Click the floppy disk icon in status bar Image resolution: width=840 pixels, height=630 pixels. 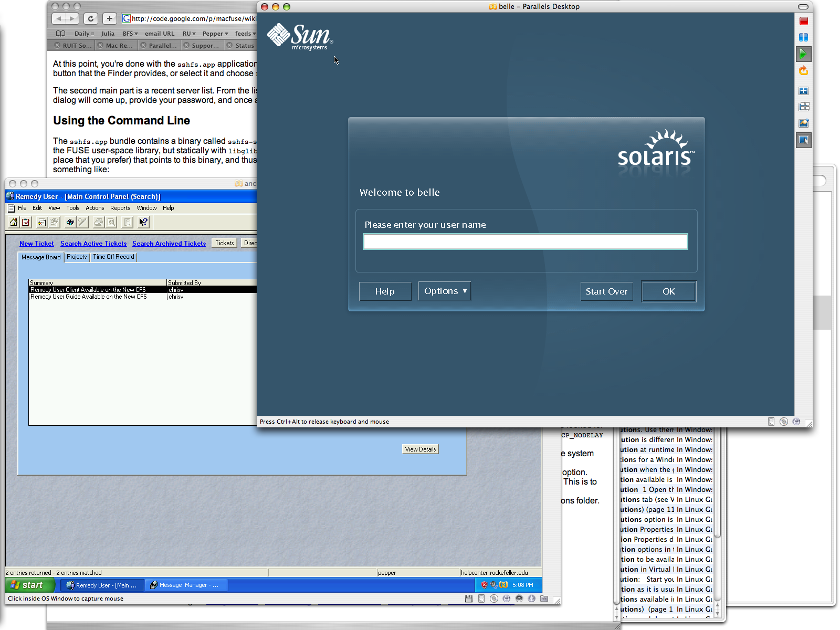tap(468, 598)
